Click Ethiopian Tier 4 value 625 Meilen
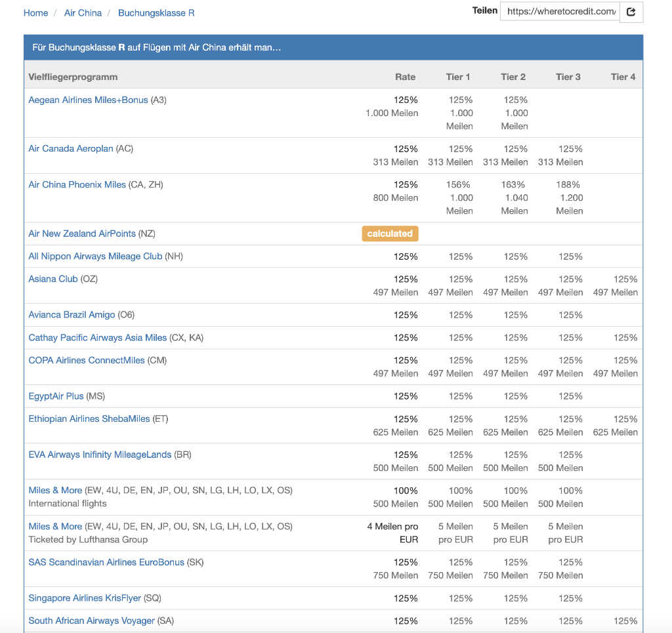The image size is (672, 633). point(616,432)
